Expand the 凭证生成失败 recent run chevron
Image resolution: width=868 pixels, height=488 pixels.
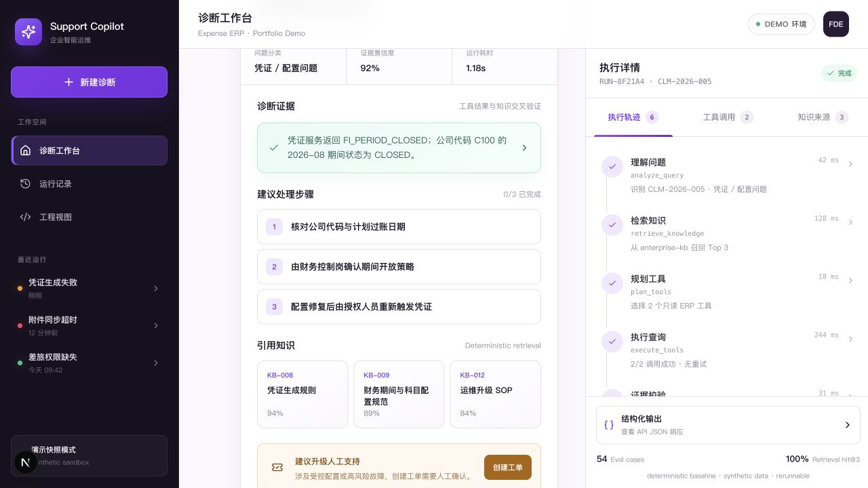point(156,289)
